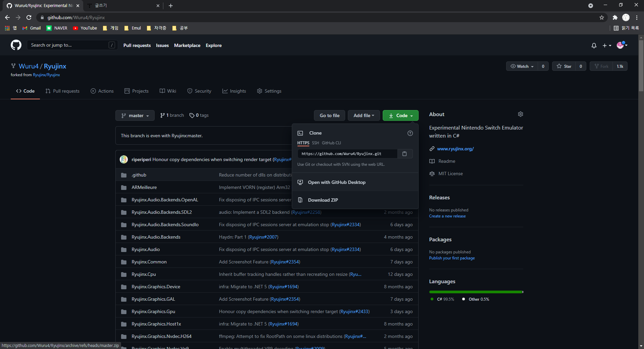Image resolution: width=644 pixels, height=349 pixels.
Task: Open the clone help question icon
Action: 410,133
